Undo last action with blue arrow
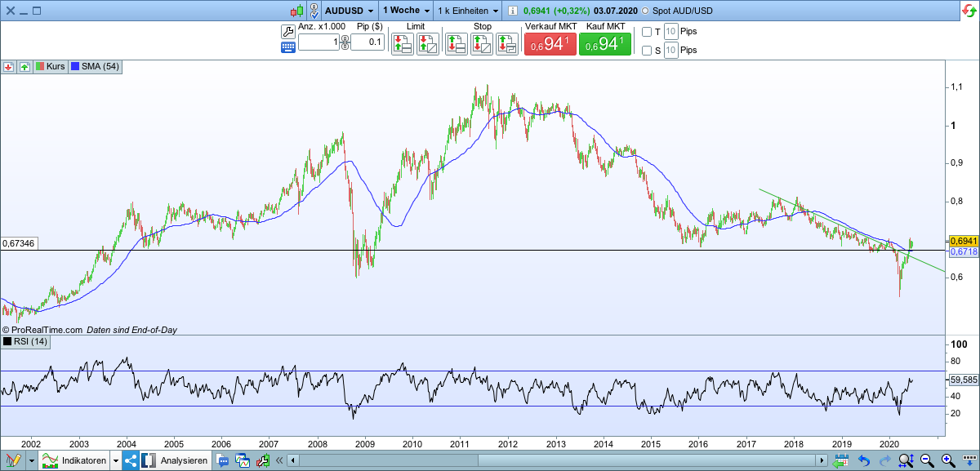 point(864,460)
